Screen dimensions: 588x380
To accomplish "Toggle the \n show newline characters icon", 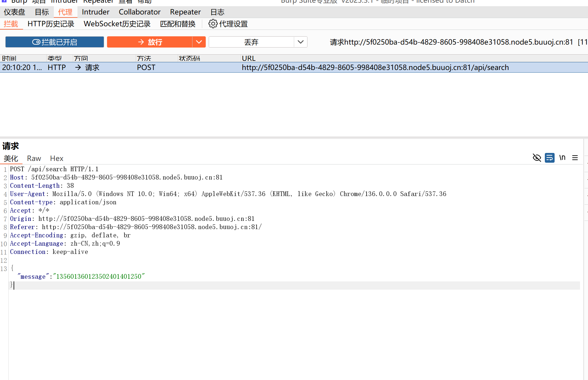I will pyautogui.click(x=562, y=158).
